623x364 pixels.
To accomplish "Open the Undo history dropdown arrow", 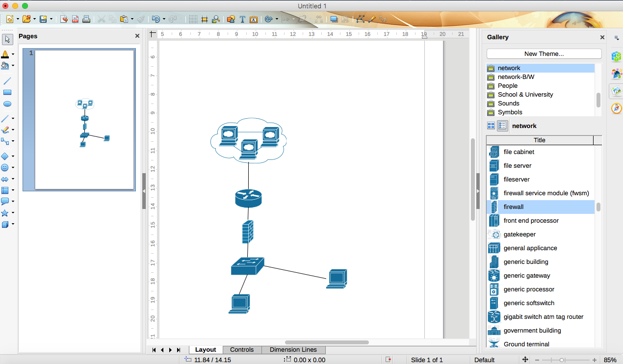I will [164, 20].
